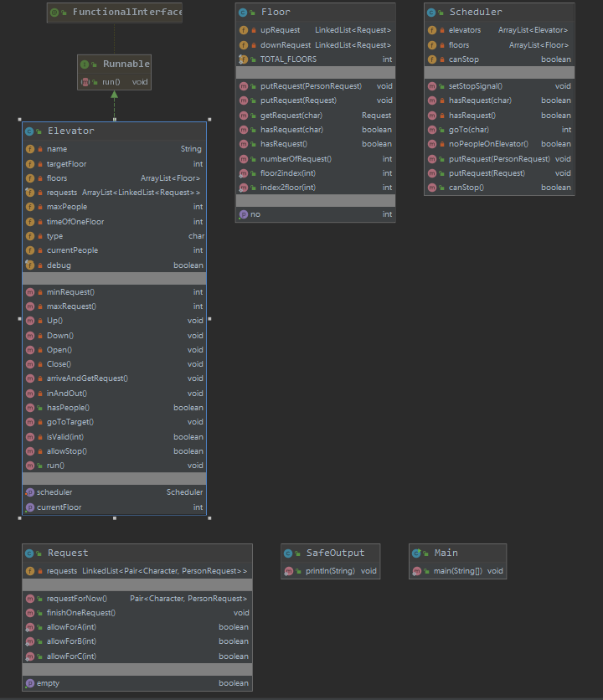Click the Floor class icon in header
603x700 pixels.
[244, 13]
